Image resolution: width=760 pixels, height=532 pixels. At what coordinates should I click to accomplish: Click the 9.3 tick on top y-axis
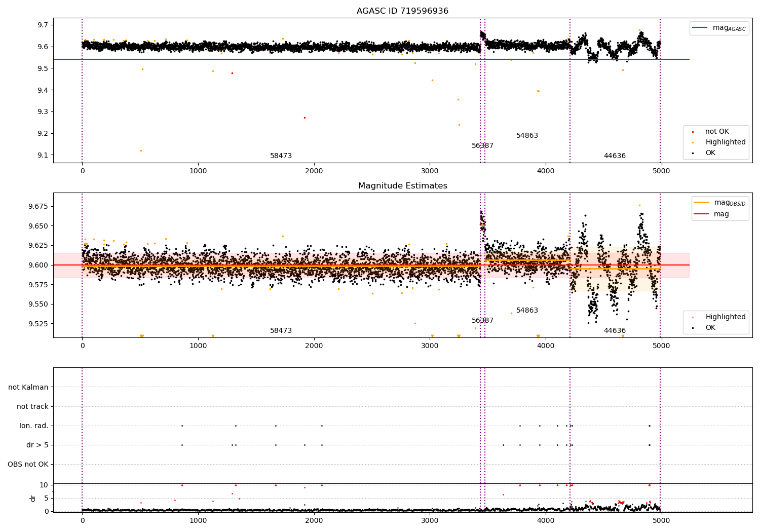(x=43, y=112)
